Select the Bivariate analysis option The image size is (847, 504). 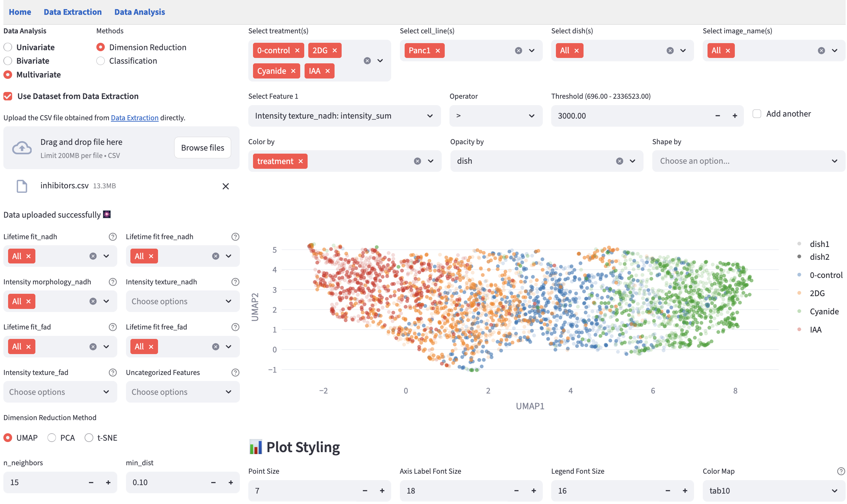tap(8, 61)
